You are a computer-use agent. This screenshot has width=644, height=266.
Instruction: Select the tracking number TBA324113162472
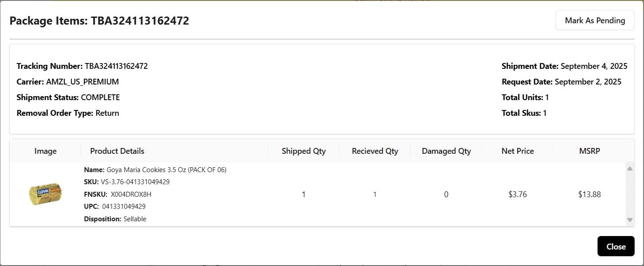click(117, 66)
